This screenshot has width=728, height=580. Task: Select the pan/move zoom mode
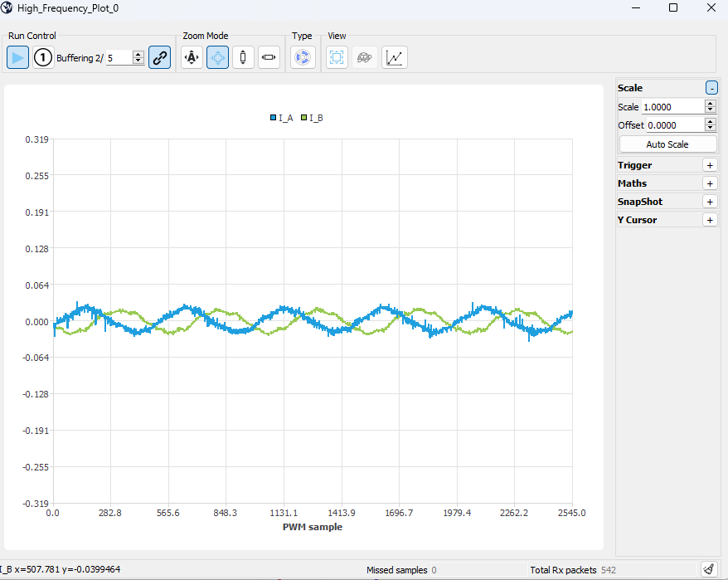tap(217, 58)
